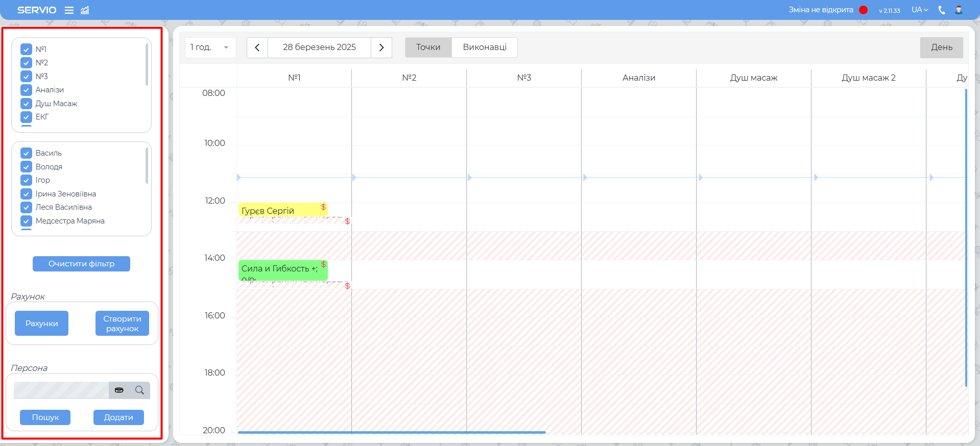Uncheck the Аналізи checkbox
This screenshot has height=446, width=980.
click(x=27, y=90)
